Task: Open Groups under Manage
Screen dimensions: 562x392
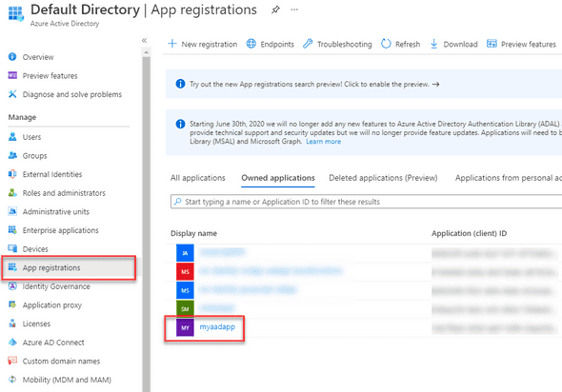Action: coord(34,156)
